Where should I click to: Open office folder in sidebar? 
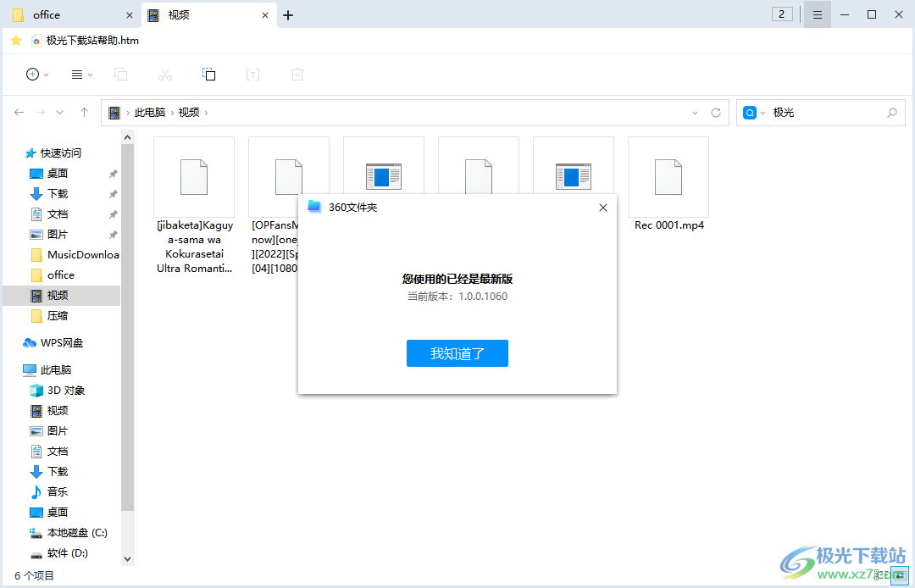pyautogui.click(x=61, y=275)
